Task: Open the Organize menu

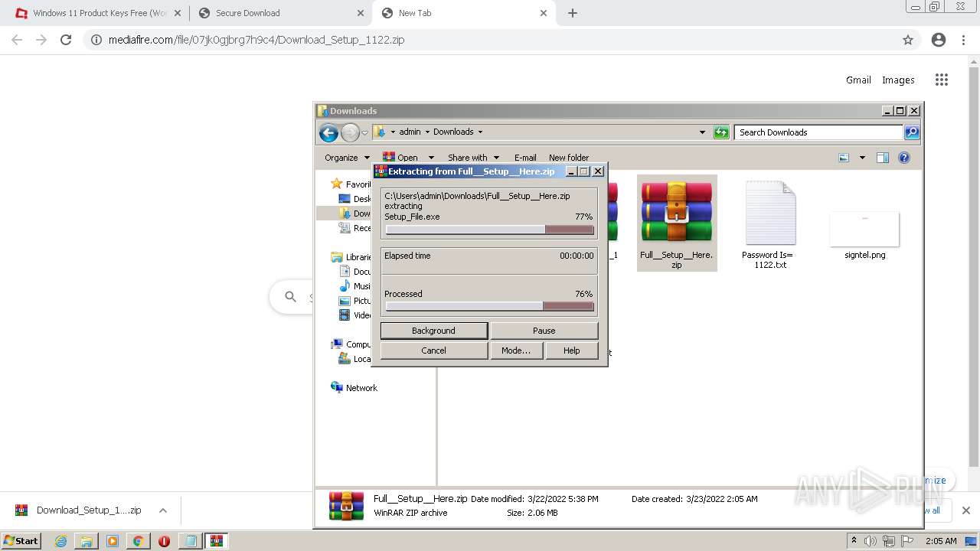Action: [x=347, y=158]
